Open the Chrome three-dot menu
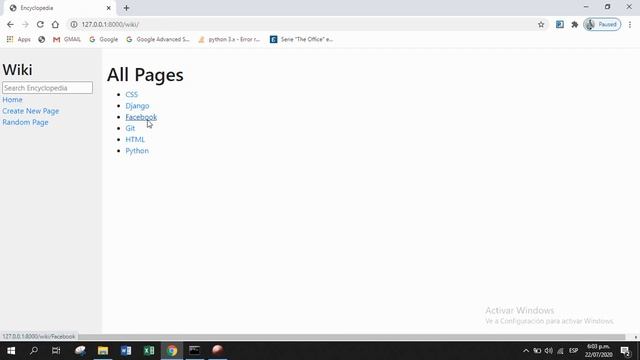 (630, 24)
